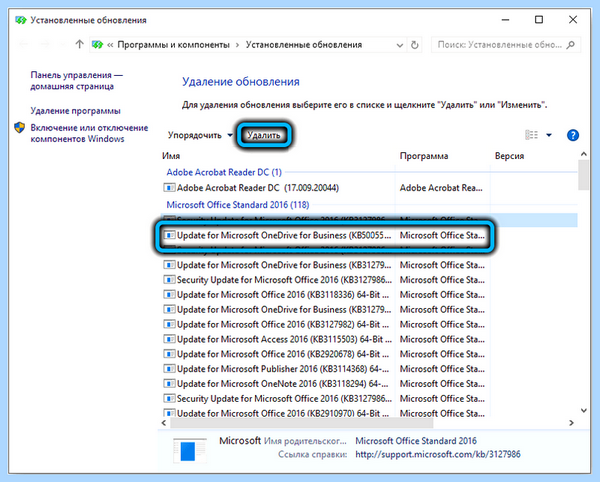Viewport: 600px width, 482px height.
Task: Click the vertical scrollbar thumb
Action: [584, 174]
